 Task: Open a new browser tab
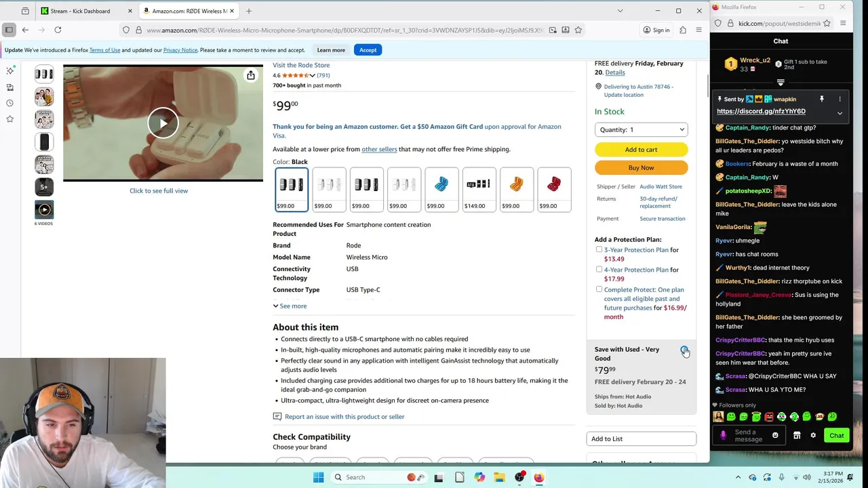pyautogui.click(x=249, y=11)
